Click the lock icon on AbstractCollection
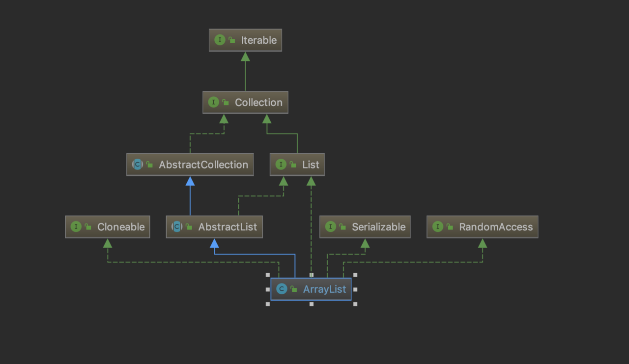Screen dimensions: 629x364 (x=149, y=165)
